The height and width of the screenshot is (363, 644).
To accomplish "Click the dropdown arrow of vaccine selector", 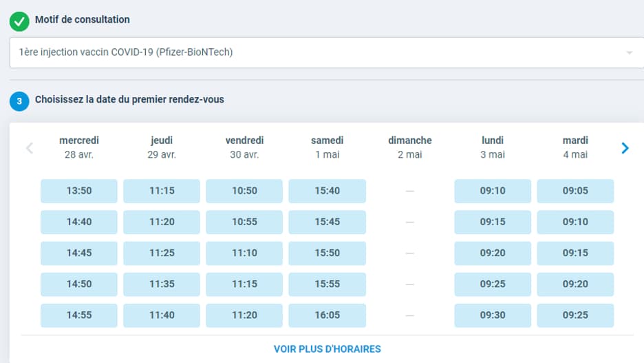I will pyautogui.click(x=630, y=52).
